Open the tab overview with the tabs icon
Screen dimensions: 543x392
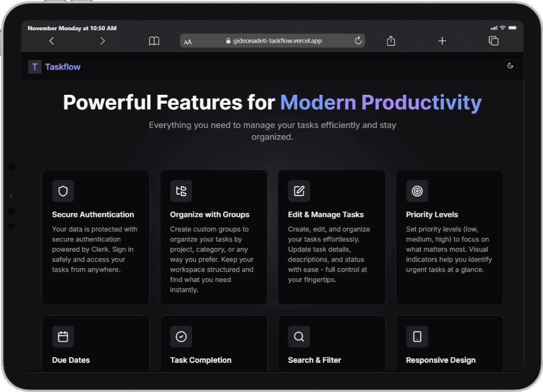pyautogui.click(x=494, y=40)
